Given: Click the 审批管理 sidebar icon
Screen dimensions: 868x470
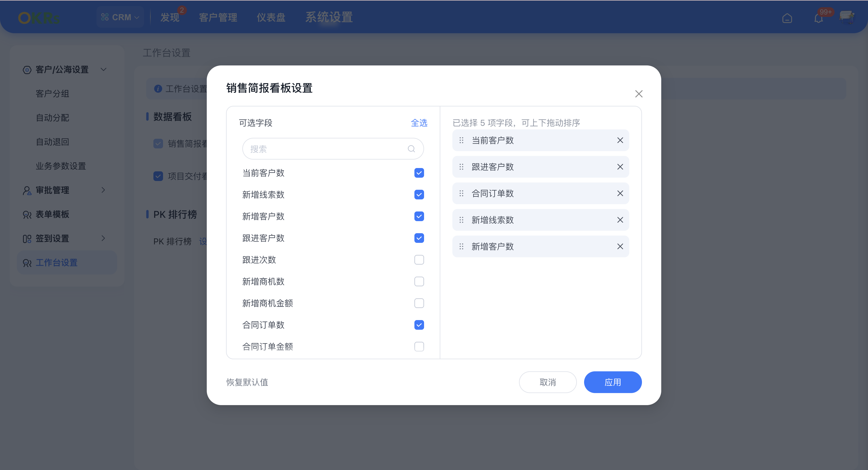Looking at the screenshot, I should (27, 190).
